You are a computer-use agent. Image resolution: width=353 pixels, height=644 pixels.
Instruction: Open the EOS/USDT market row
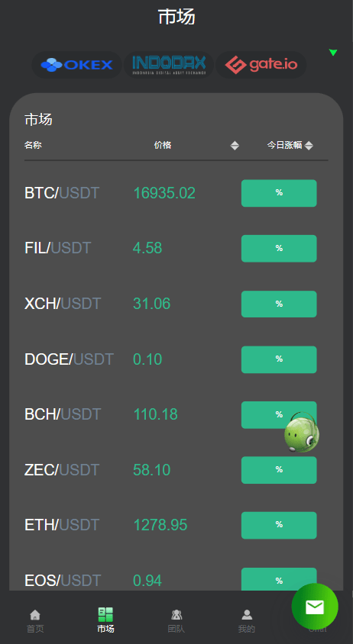176,581
